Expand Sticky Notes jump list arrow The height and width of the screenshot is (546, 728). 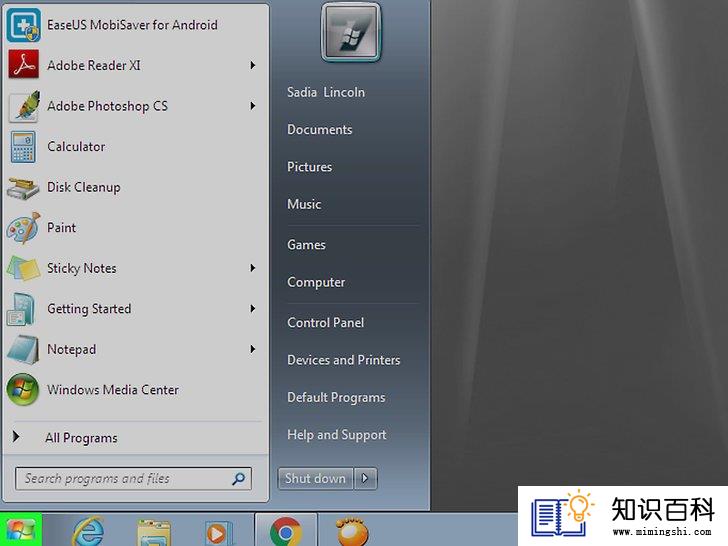coord(253,268)
